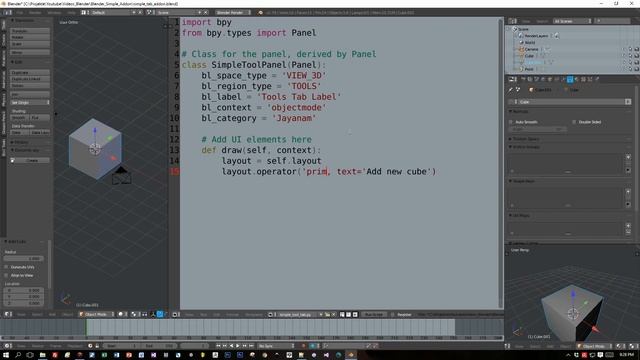Click the 3D view editor type icon

[8, 314]
